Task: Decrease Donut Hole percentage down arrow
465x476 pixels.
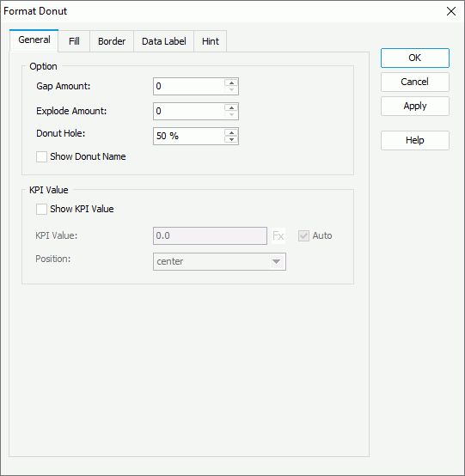Action: [231, 140]
